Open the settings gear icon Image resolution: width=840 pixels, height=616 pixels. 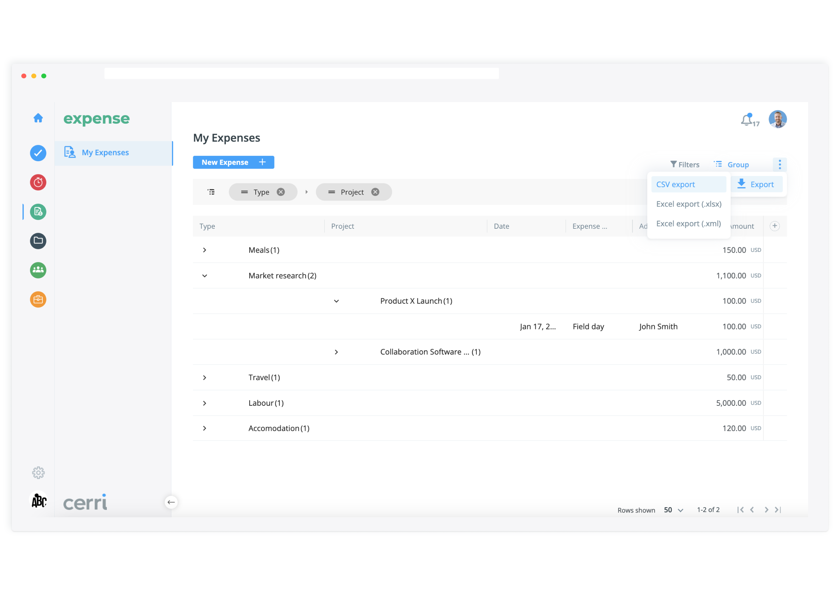[38, 473]
